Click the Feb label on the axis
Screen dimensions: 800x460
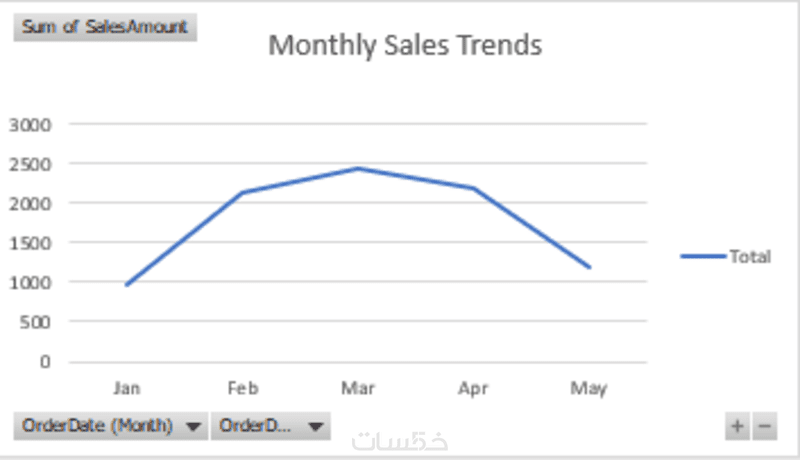pyautogui.click(x=243, y=388)
